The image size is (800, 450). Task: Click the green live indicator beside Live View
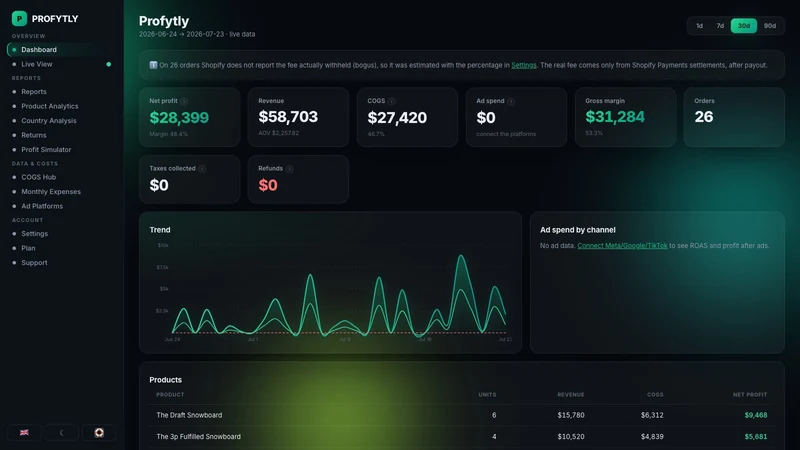[109, 64]
